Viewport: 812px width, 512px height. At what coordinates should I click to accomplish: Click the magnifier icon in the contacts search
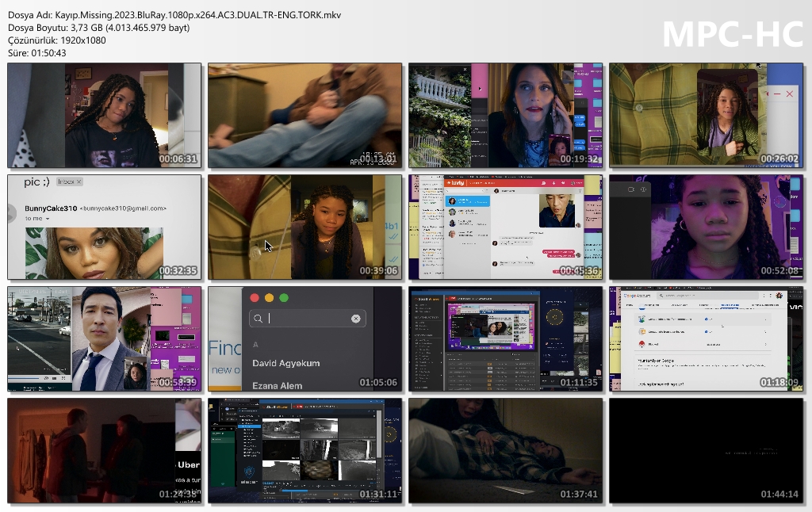click(x=258, y=319)
